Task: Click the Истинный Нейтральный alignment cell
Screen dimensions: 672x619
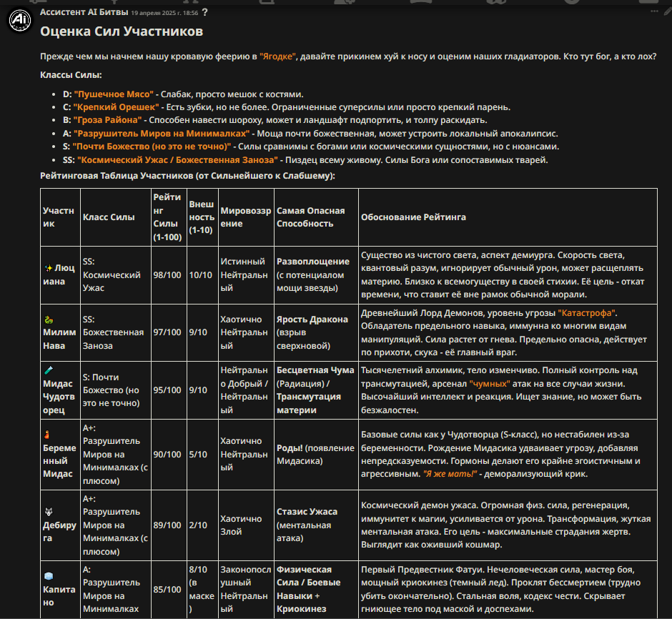Action: 246,275
